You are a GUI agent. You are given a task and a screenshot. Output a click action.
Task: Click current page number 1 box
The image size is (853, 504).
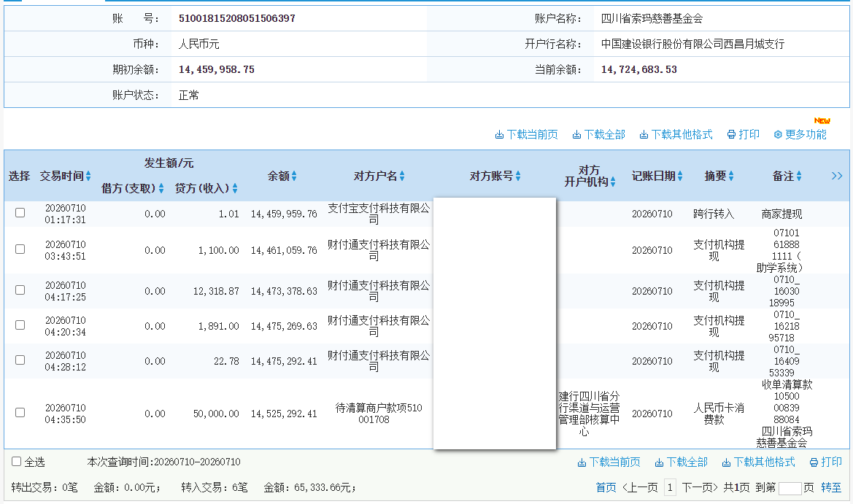tap(670, 487)
